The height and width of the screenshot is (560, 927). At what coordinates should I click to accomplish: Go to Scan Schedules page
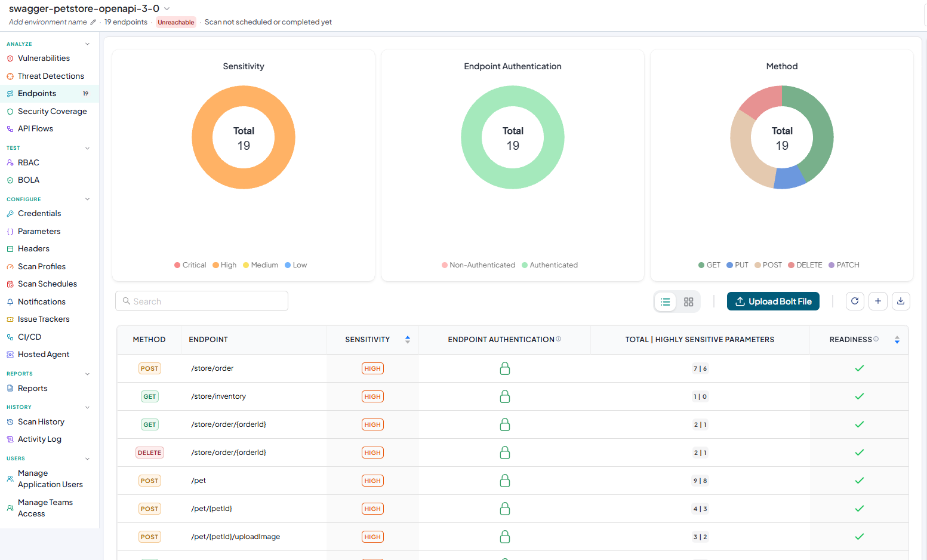click(47, 284)
